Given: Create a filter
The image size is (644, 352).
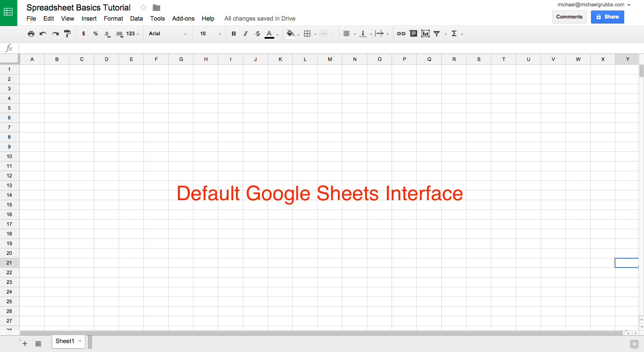Looking at the screenshot, I should (437, 34).
